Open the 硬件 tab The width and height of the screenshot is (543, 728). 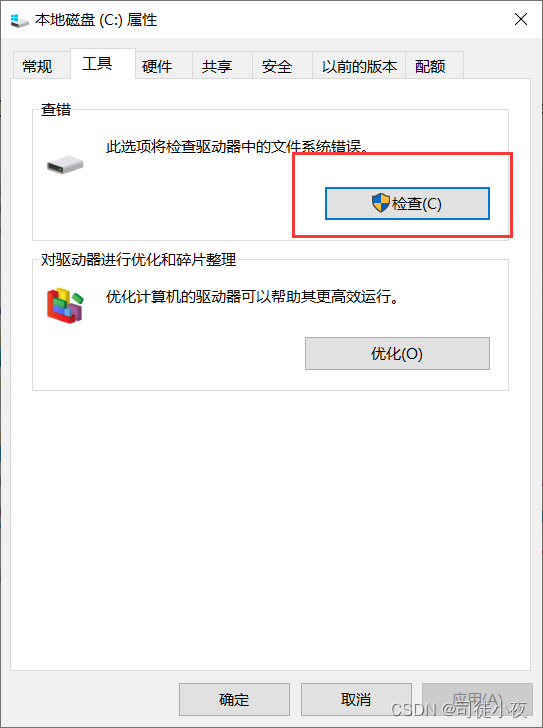click(x=157, y=66)
